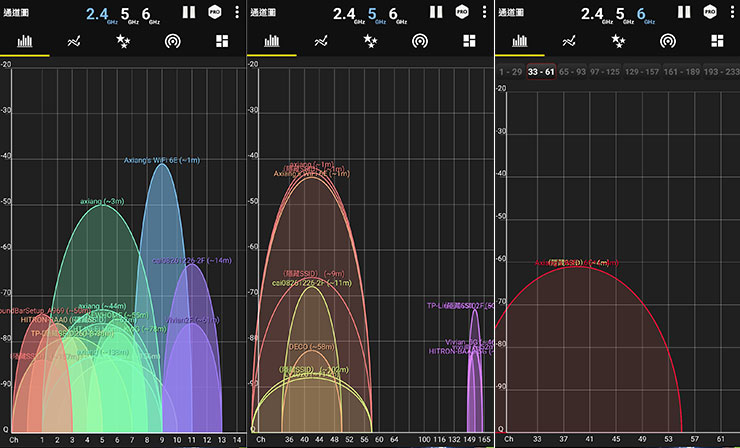
Task: Pause scanning on the middle 5 GHz screen
Action: click(436, 12)
